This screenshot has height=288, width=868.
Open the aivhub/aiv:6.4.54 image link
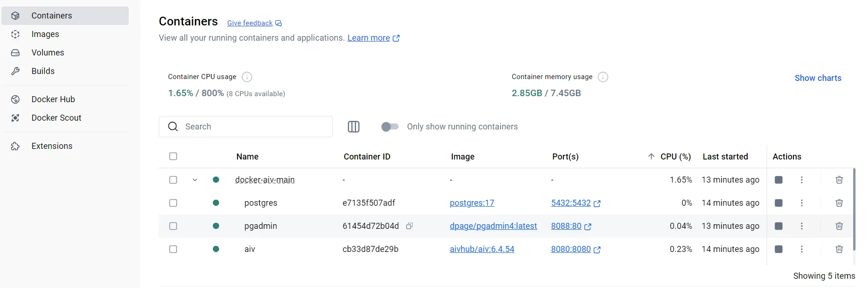click(482, 249)
